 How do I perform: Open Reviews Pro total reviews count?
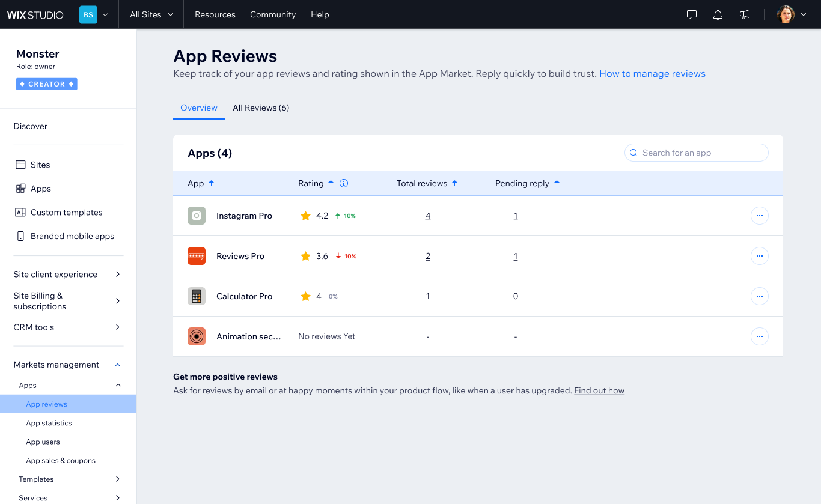coord(428,256)
